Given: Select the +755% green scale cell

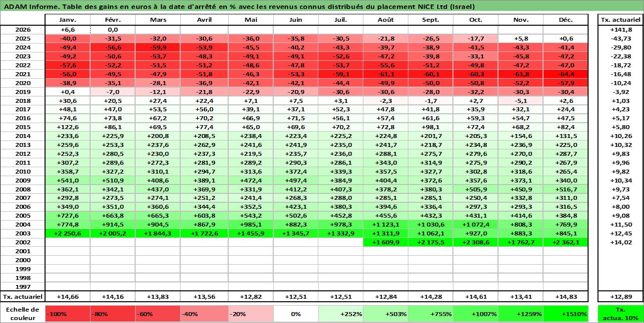Looking at the screenshot, I should pyautogui.click(x=431, y=314).
